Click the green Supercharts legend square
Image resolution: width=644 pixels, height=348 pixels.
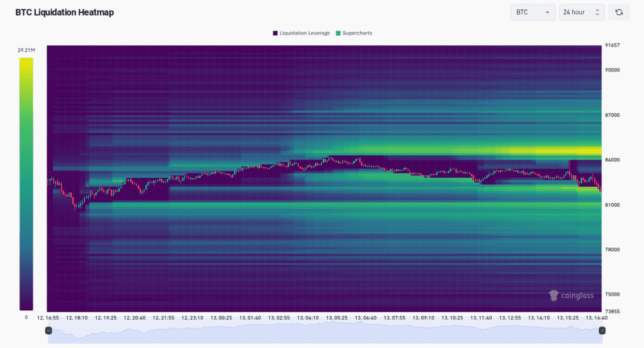pos(338,33)
